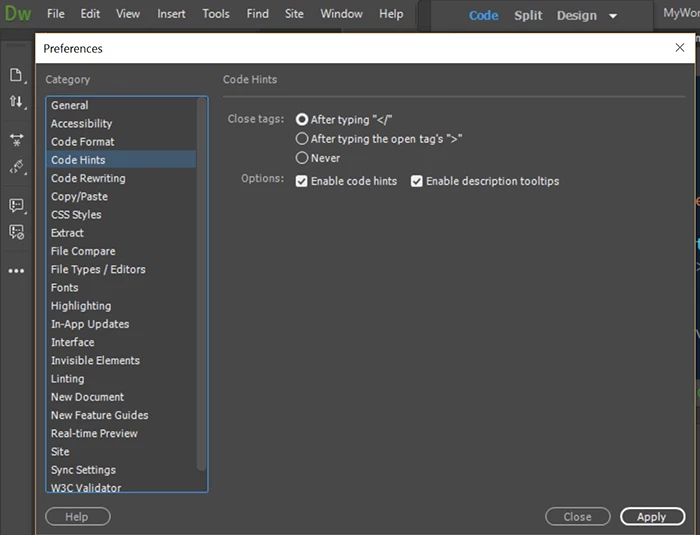The width and height of the screenshot is (700, 535).
Task: Select Linting category
Action: pos(121,379)
